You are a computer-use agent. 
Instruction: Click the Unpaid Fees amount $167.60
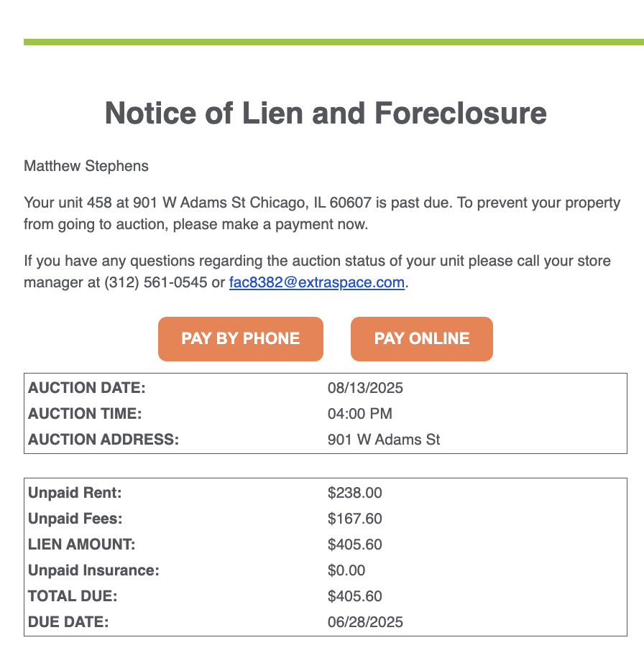(354, 519)
